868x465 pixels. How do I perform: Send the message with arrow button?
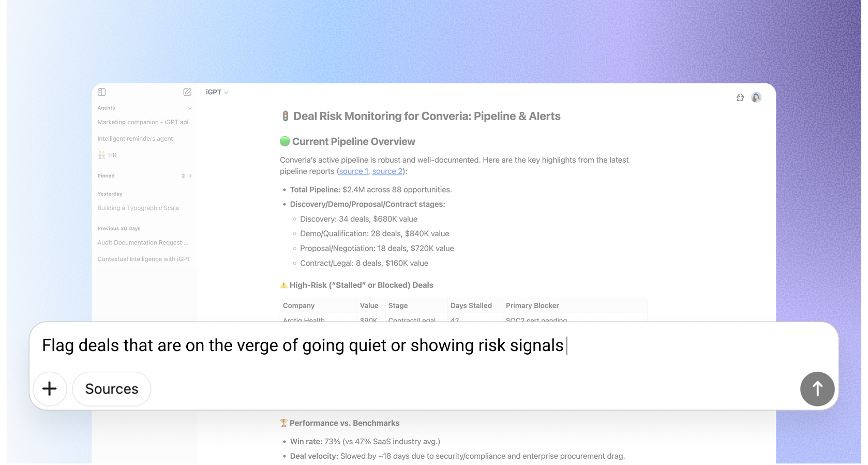(817, 389)
